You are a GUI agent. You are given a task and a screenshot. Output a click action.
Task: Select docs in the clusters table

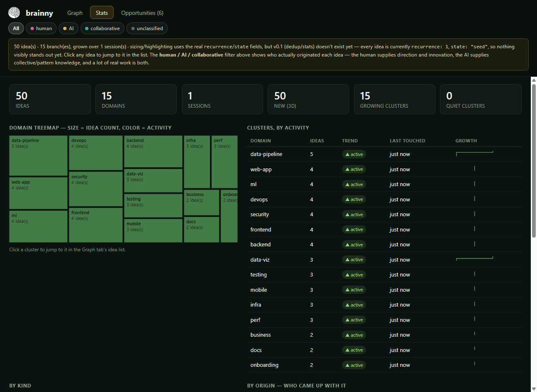tap(256, 350)
